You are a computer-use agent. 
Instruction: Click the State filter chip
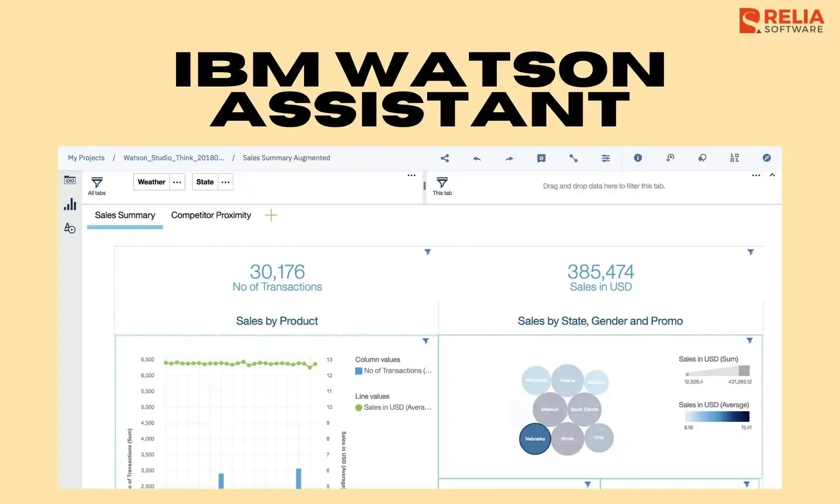pyautogui.click(x=205, y=182)
